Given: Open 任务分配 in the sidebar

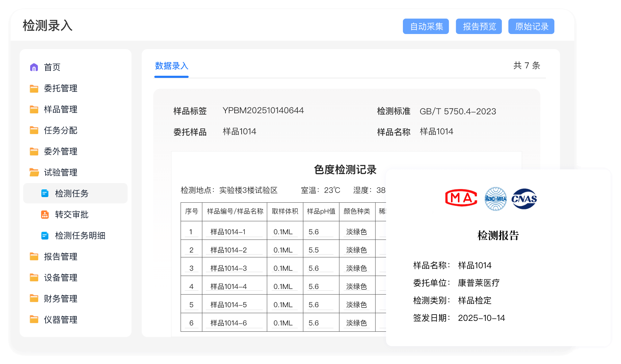Looking at the screenshot, I should [60, 130].
